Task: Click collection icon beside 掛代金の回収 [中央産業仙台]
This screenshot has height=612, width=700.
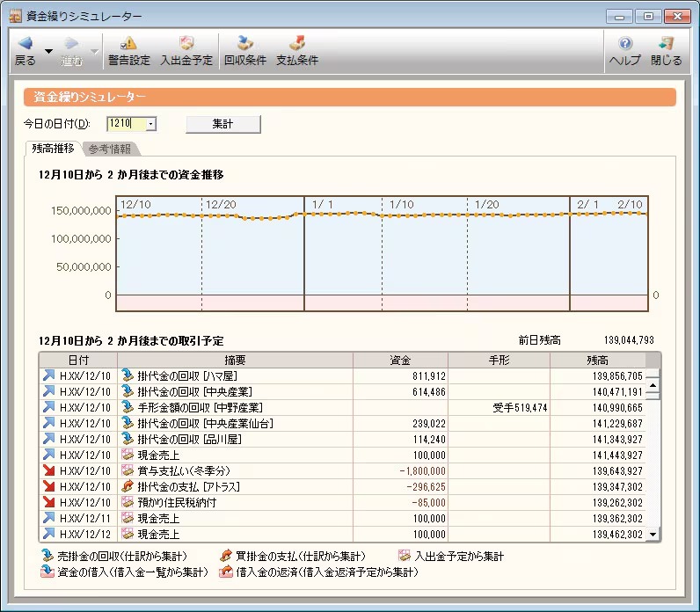Action: click(x=128, y=423)
